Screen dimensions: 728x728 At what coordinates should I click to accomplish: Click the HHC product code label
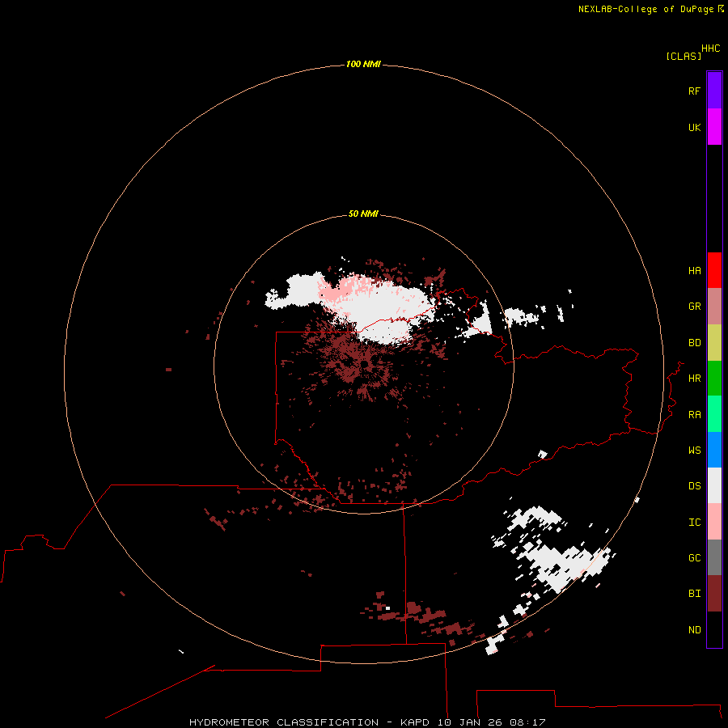711,49
